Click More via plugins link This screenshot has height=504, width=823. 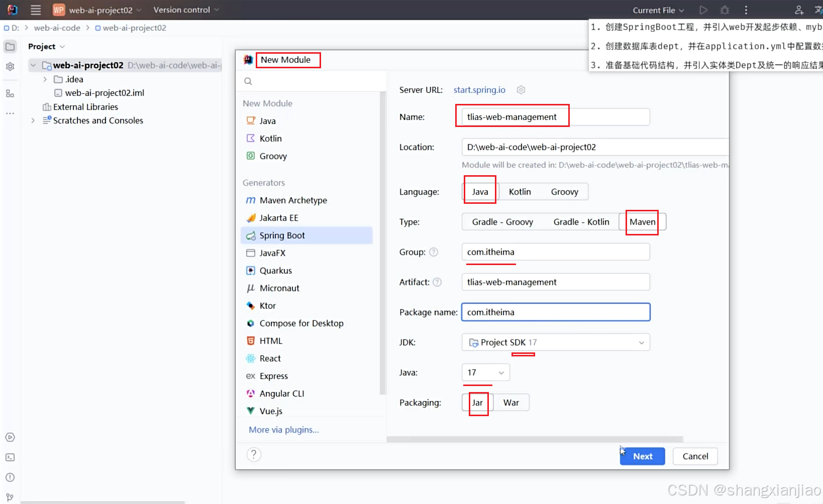(284, 430)
